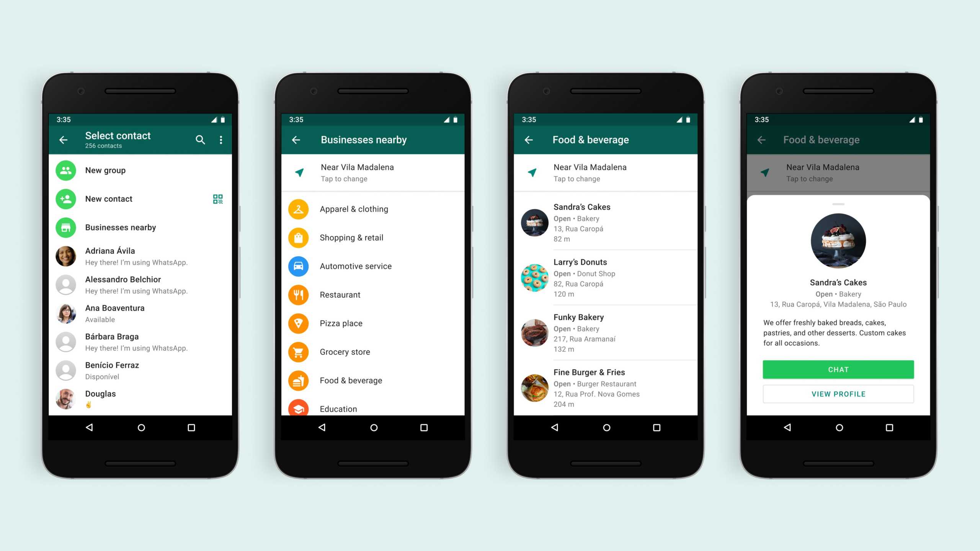Enable location on third phone screen
The width and height of the screenshot is (980, 551).
coord(533,171)
